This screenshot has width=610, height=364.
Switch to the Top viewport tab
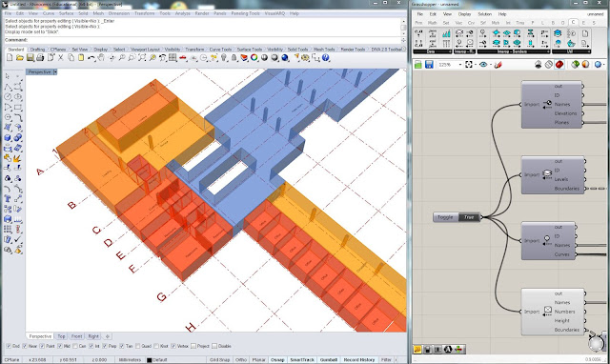[x=61, y=336]
